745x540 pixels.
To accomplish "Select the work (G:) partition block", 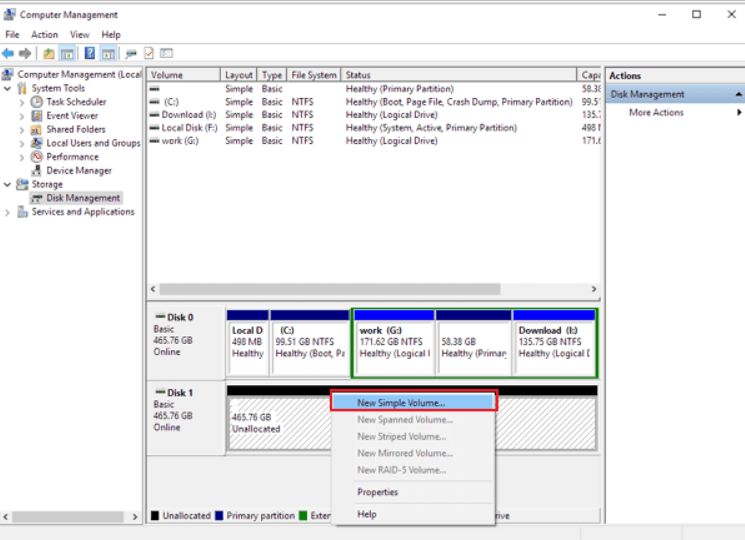I will pos(393,341).
